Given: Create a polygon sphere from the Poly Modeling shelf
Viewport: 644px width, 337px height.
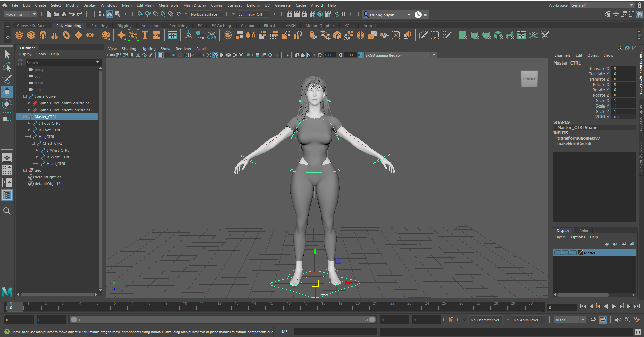Looking at the screenshot, I should pos(19,35).
